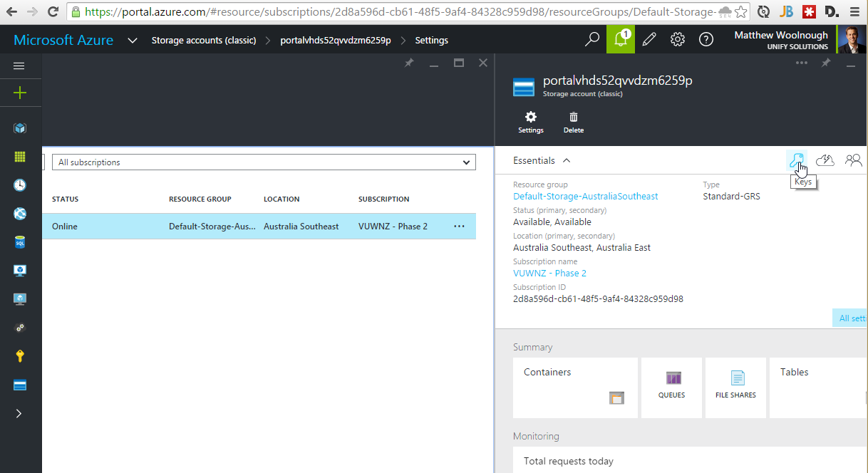This screenshot has width=868, height=473.
Task: Delete the storage account
Action: (574, 123)
